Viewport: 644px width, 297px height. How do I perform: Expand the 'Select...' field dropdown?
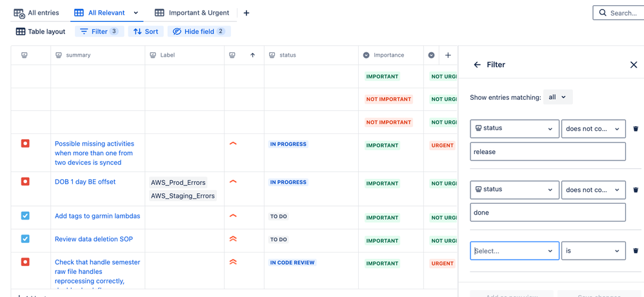click(x=515, y=251)
